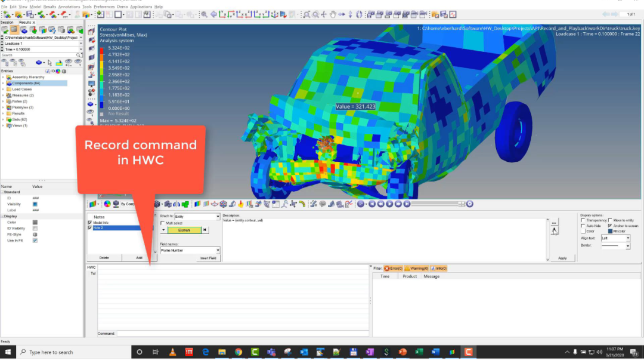The image size is (644, 363).
Task: Toggle the Note 2 checkbox
Action: [x=90, y=227]
